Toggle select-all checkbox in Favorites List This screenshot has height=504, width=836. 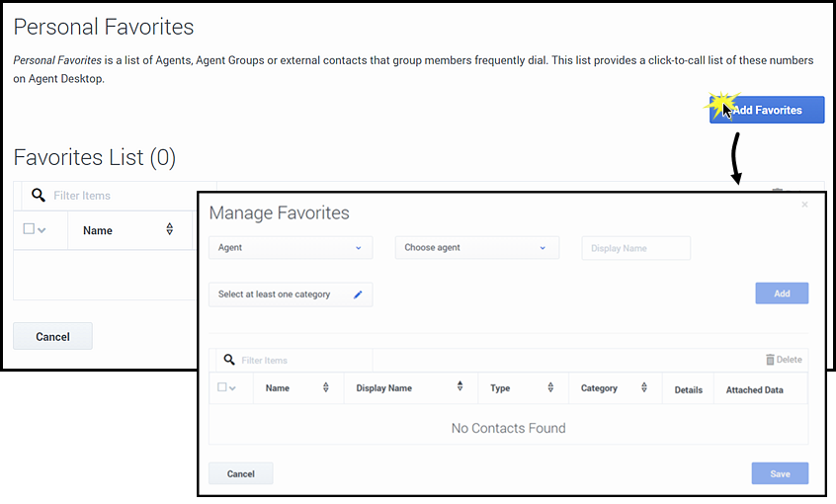click(x=29, y=229)
